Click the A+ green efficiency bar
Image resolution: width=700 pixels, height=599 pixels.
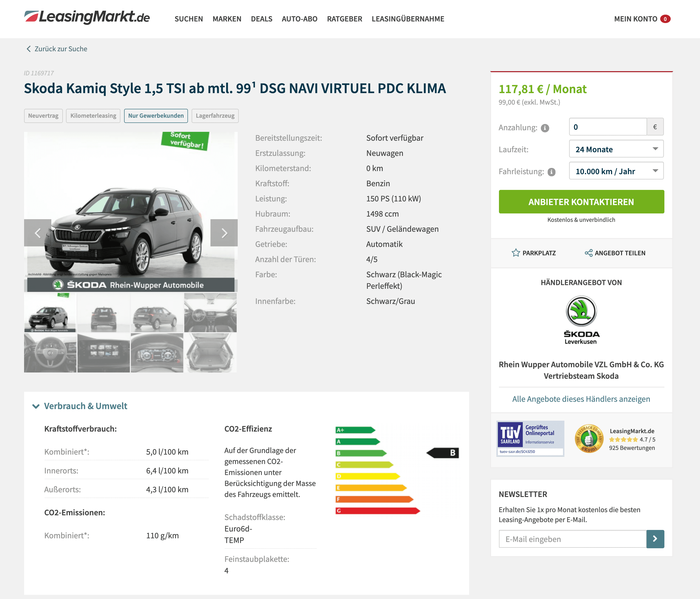[355, 430]
